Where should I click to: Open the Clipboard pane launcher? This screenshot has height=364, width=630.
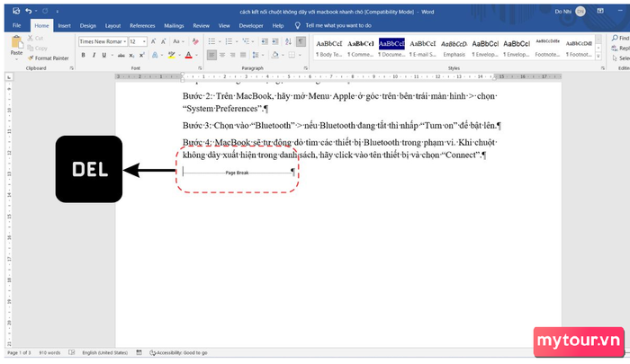tap(71, 68)
